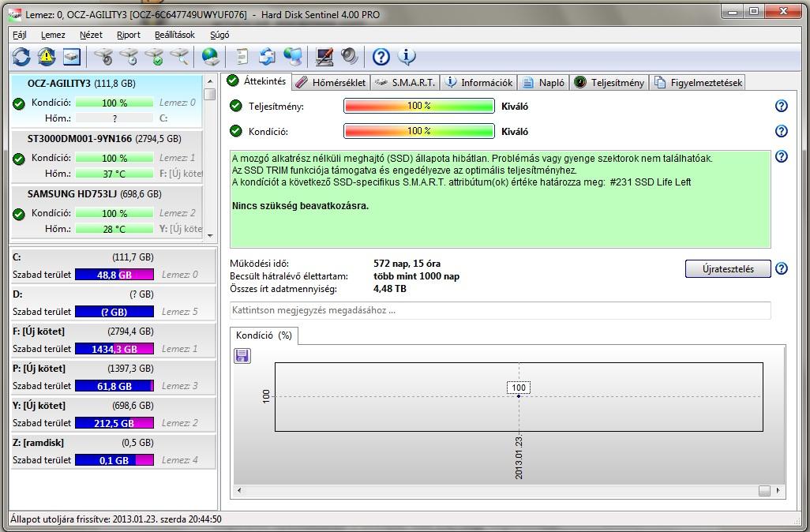Open the Súgó menu
The width and height of the screenshot is (810, 532).
pyautogui.click(x=219, y=35)
